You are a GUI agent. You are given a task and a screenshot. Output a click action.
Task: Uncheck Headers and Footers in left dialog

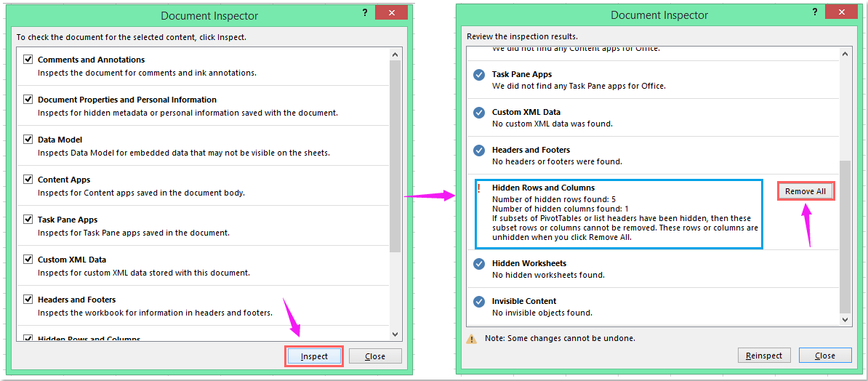28,299
